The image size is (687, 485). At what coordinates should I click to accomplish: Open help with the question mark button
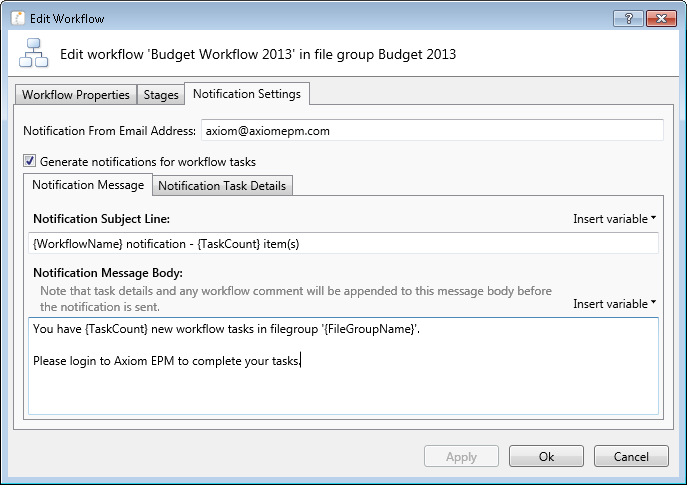(626, 18)
